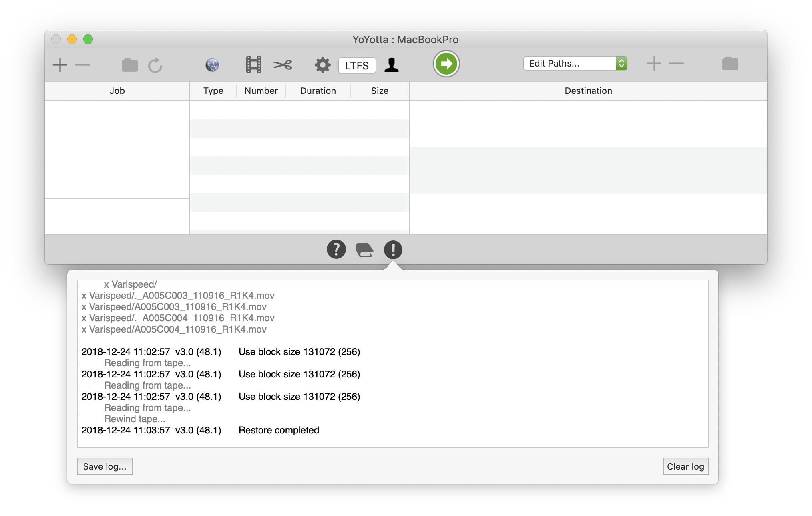Click the Destination column header

588,91
